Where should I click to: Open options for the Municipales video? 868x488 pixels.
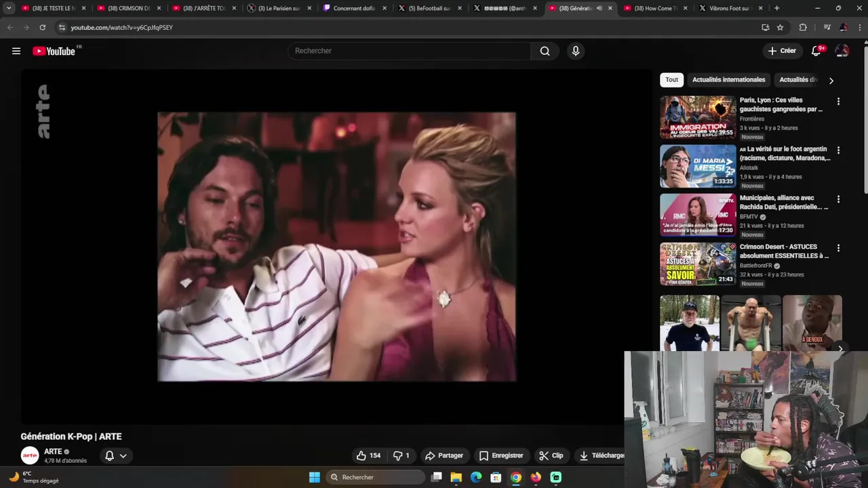pos(838,199)
